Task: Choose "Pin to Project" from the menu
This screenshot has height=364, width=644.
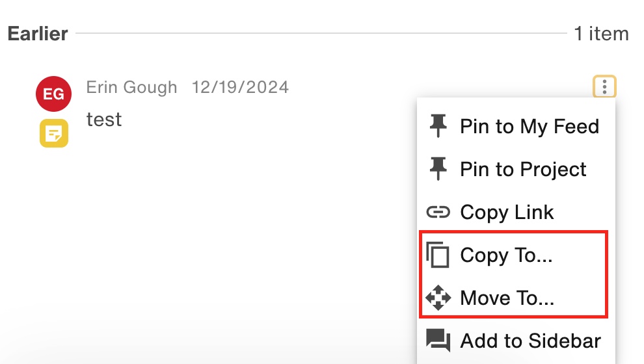Action: [523, 170]
